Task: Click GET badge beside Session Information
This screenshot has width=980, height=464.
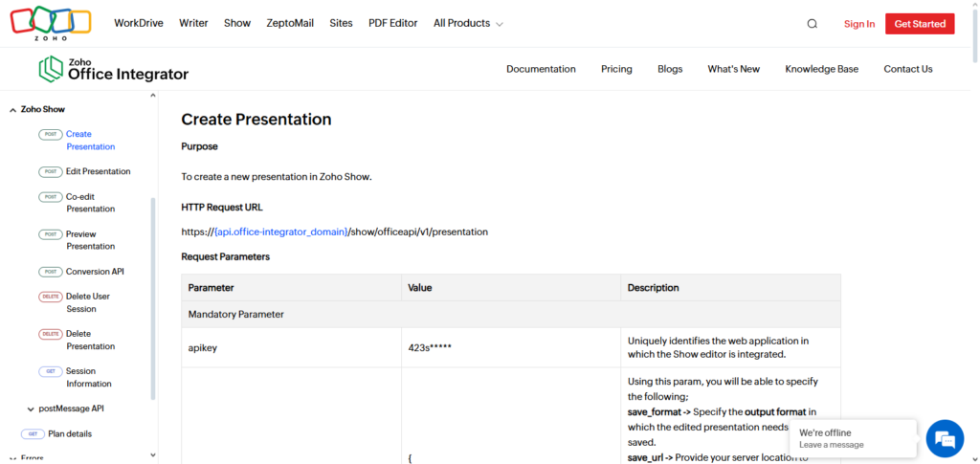Action: pos(51,371)
